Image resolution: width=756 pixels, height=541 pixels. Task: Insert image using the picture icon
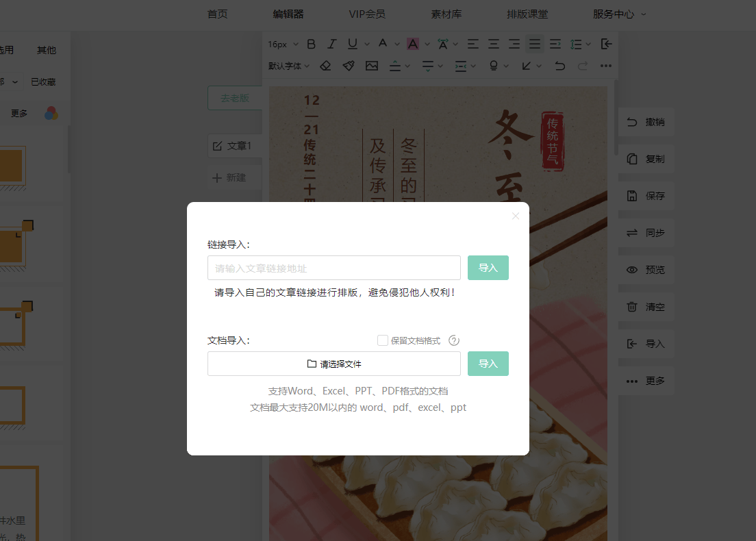(372, 66)
